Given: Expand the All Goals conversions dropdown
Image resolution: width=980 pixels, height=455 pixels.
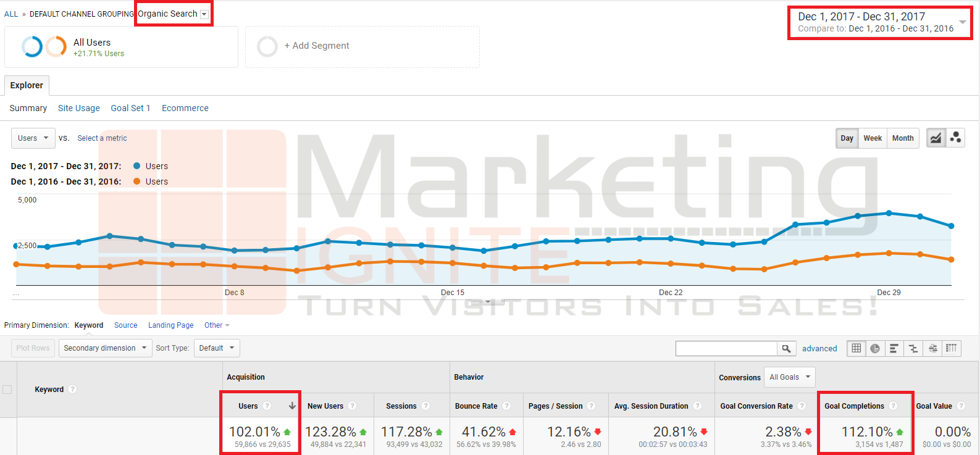Looking at the screenshot, I should click(789, 377).
